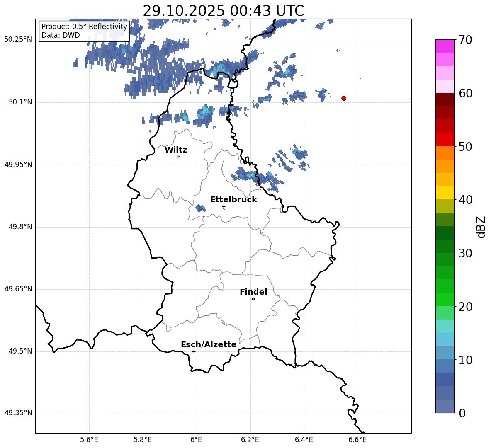This screenshot has height=448, width=491.
Task: Click the 50.25°N latitude label
Action: [18, 40]
